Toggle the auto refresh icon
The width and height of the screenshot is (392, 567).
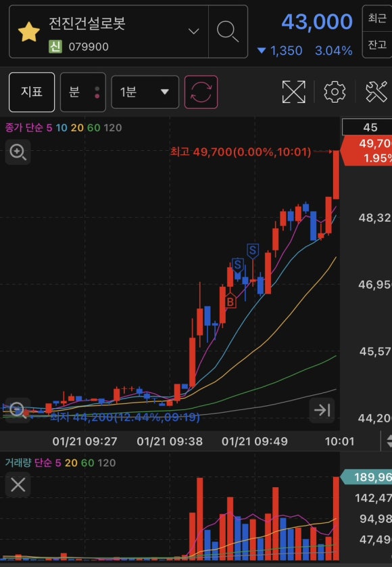[201, 92]
